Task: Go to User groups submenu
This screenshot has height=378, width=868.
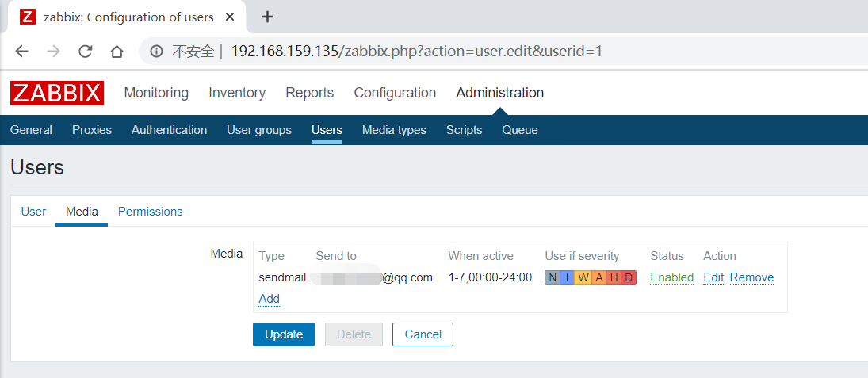Action: pos(259,130)
